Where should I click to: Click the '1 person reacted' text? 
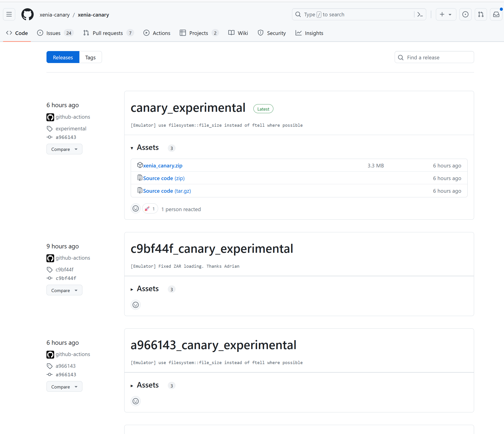tap(181, 209)
